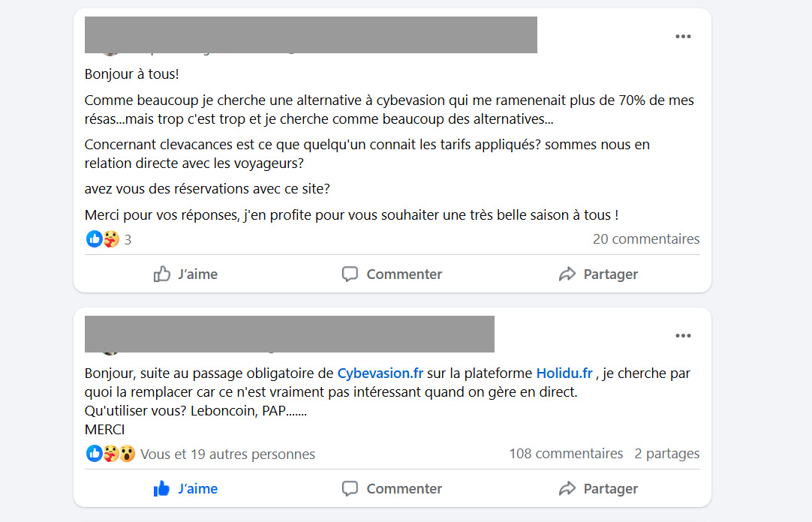
Task: Click the like reaction icon on first post
Action: [x=95, y=239]
